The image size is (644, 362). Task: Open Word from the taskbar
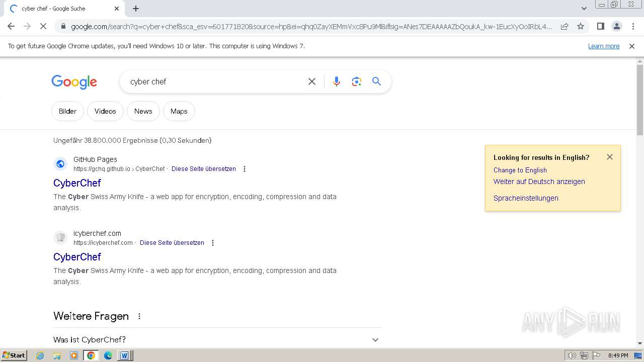tap(124, 355)
